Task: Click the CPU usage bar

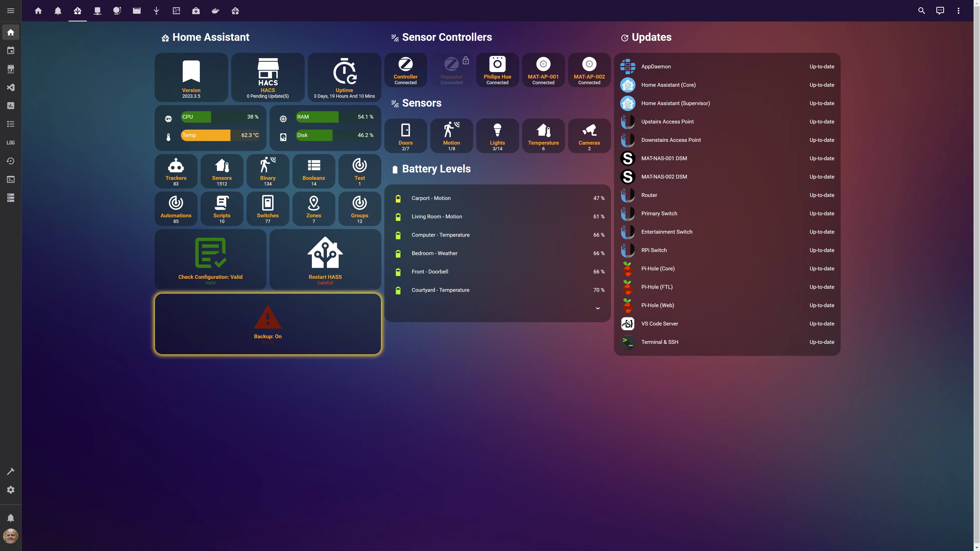Action: 220,117
